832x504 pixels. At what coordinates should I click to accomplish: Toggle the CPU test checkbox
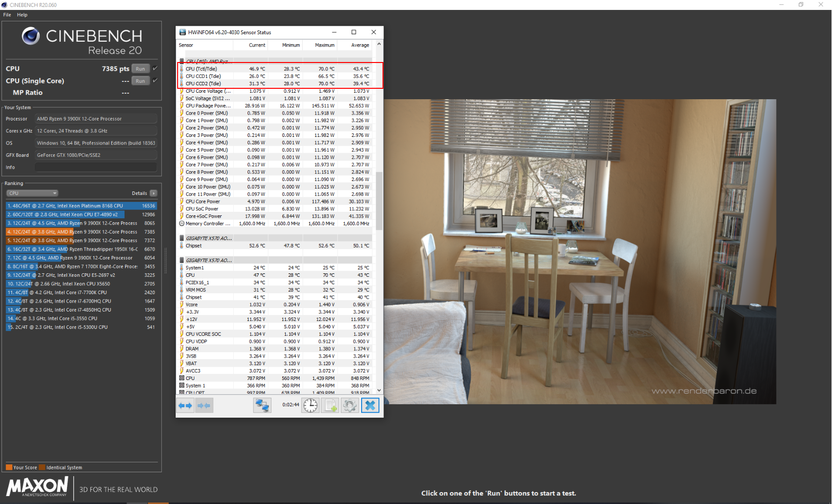coord(155,68)
